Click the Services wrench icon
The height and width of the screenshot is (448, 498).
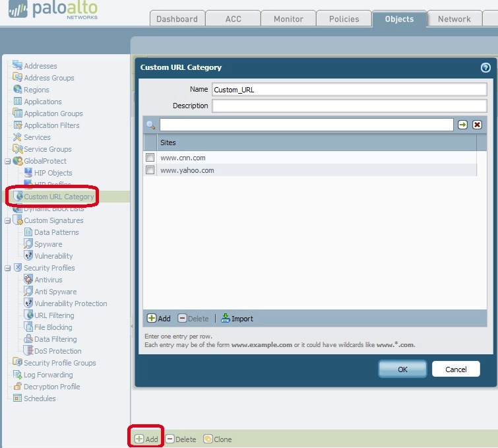coord(17,137)
